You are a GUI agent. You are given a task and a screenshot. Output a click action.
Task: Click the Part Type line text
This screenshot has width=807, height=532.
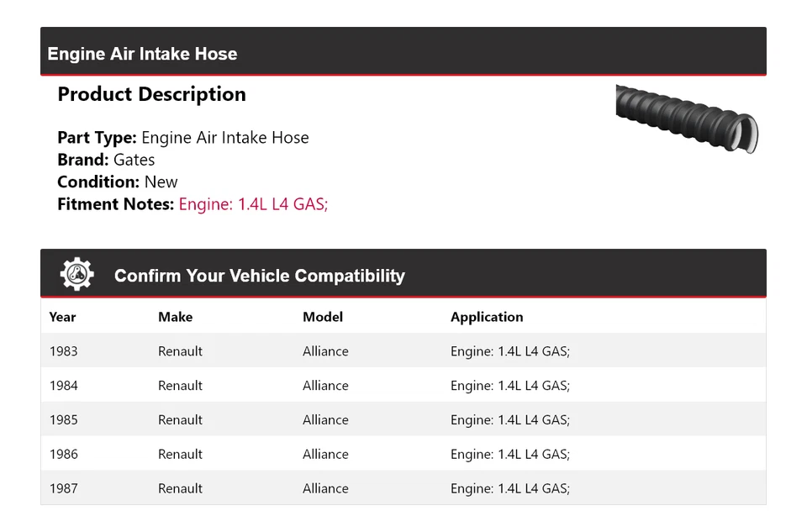(x=183, y=138)
